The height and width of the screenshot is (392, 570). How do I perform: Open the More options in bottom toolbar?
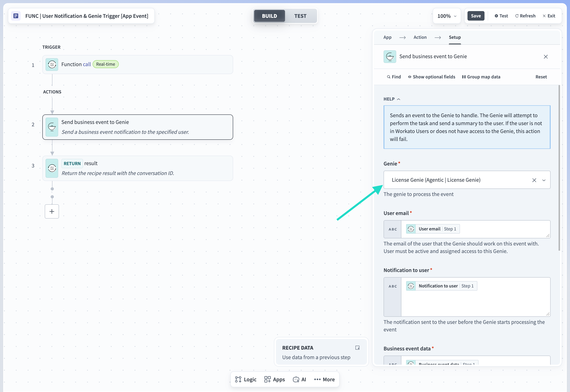click(x=324, y=380)
